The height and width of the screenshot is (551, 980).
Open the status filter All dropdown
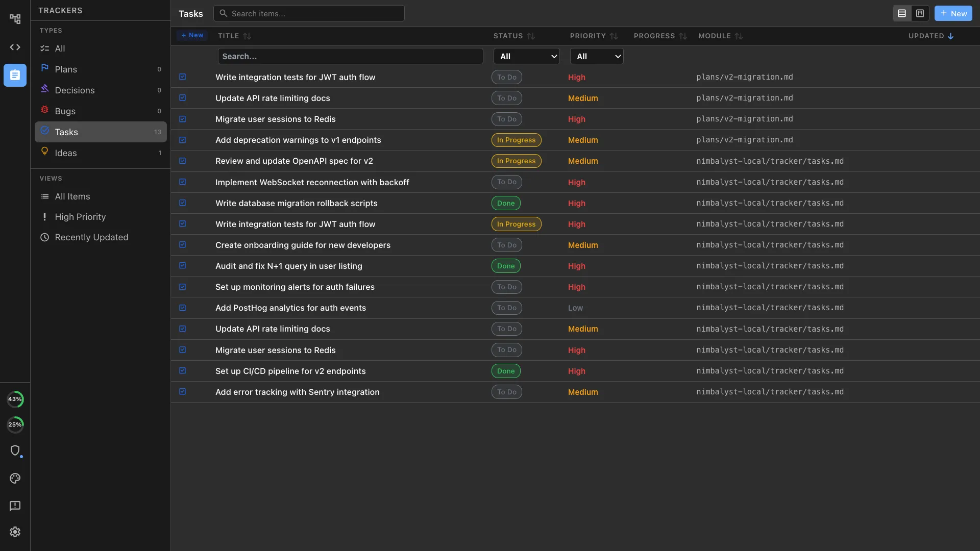526,56
